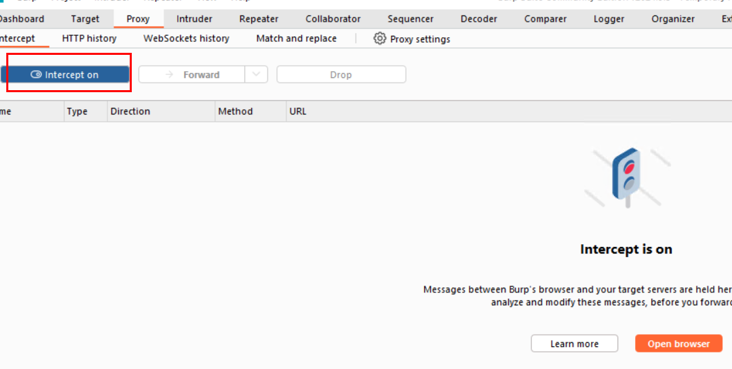The height and width of the screenshot is (369, 732).
Task: Open Match and replace sub-tab
Action: pyautogui.click(x=296, y=39)
